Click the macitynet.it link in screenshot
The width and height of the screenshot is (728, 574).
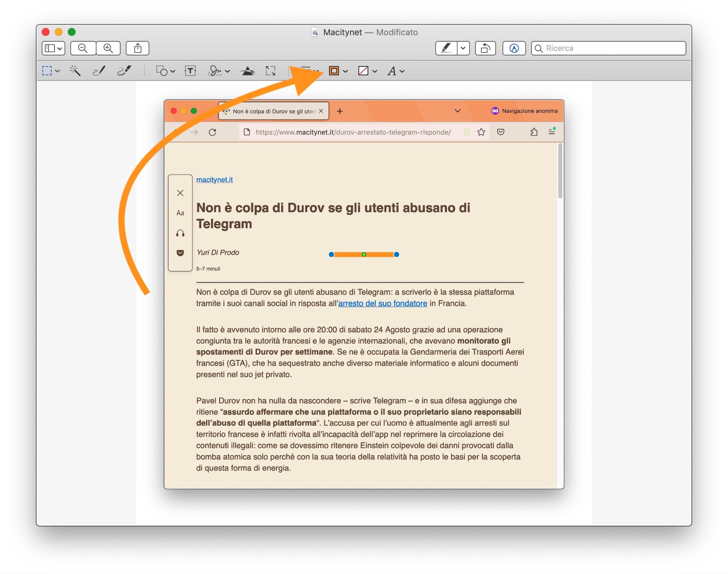click(x=214, y=180)
